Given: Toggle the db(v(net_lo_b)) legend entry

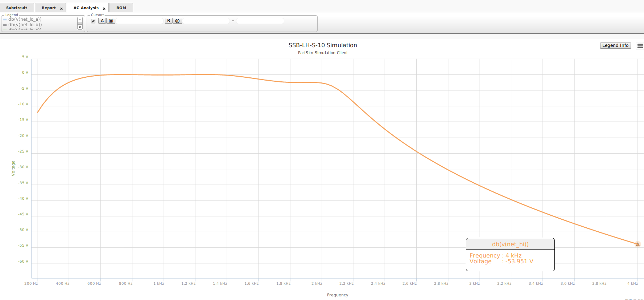Looking at the screenshot, I should pos(25,25).
